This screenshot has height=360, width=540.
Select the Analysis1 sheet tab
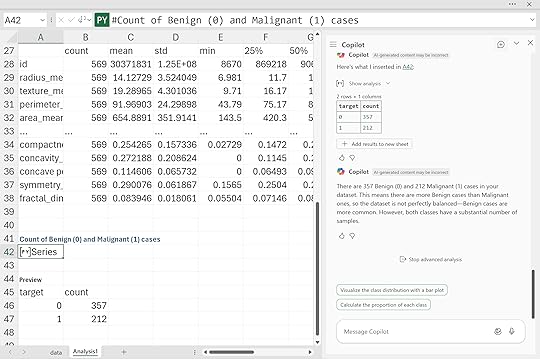click(x=85, y=351)
